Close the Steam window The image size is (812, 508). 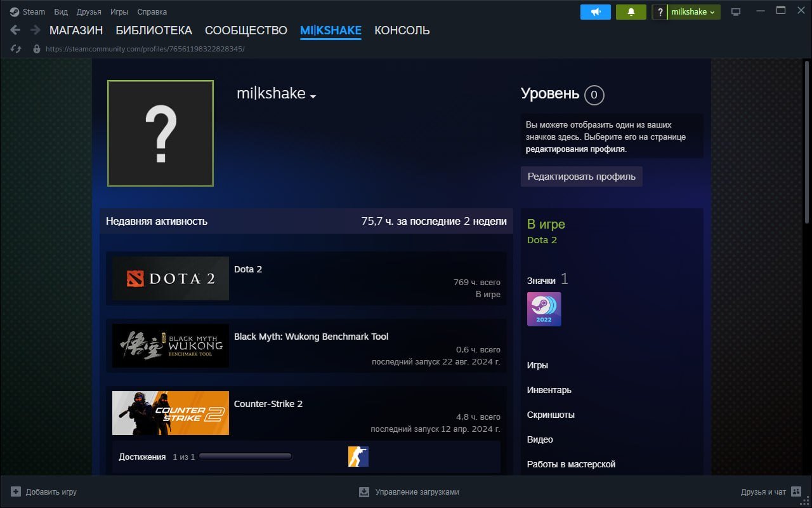click(800, 11)
